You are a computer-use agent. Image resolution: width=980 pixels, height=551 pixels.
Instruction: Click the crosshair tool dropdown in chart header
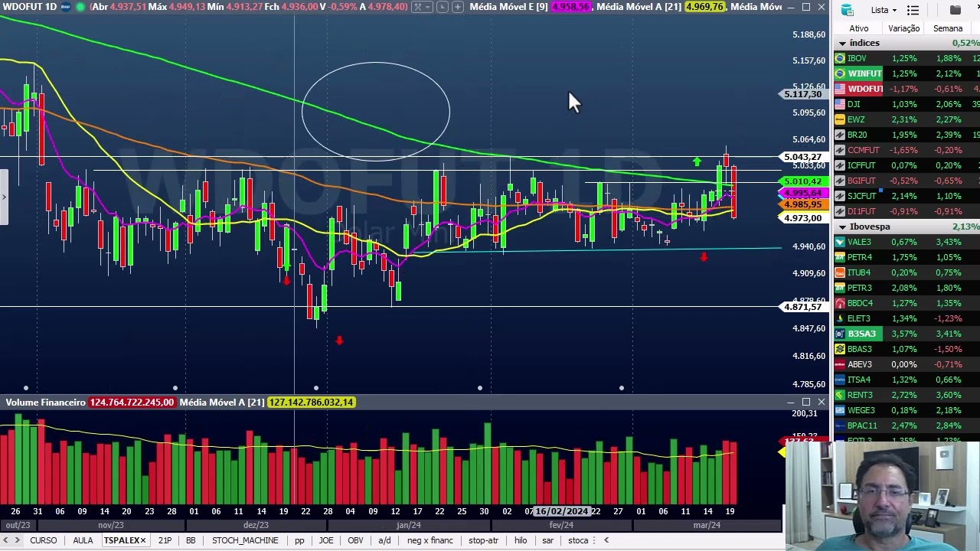click(420, 7)
